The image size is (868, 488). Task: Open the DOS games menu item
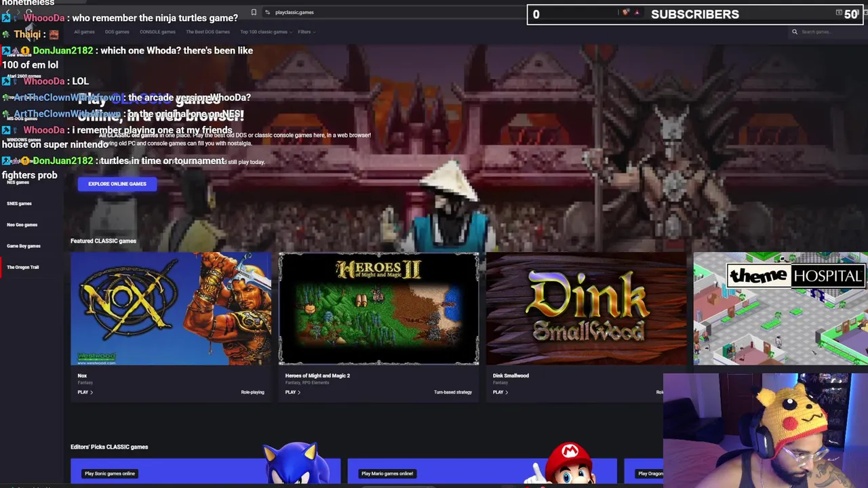click(x=117, y=32)
